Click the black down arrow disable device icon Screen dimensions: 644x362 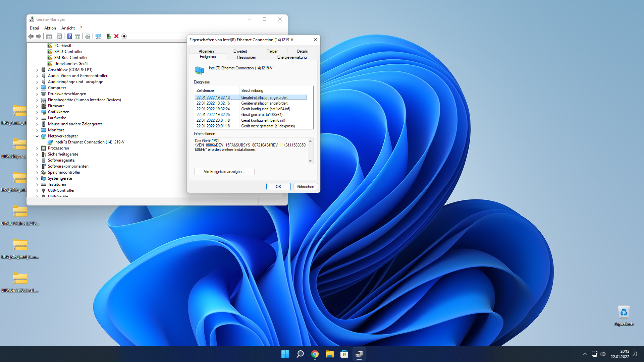click(124, 36)
